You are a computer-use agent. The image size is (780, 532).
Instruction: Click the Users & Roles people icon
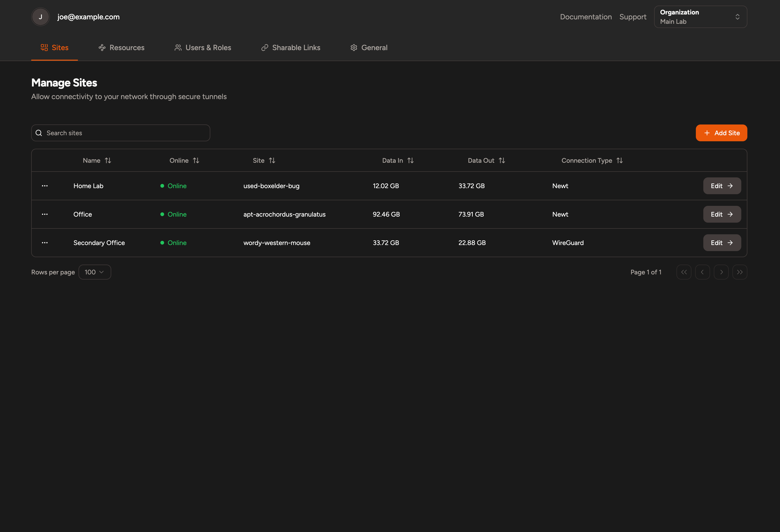pos(178,48)
